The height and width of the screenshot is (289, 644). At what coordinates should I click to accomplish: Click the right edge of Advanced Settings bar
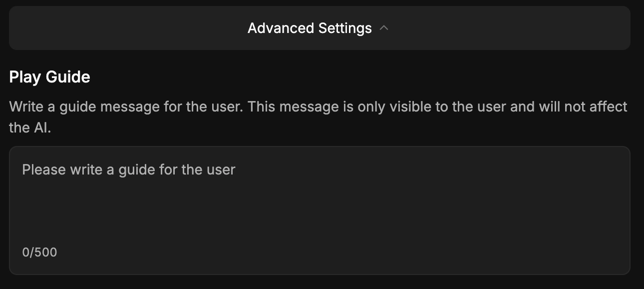[619, 28]
